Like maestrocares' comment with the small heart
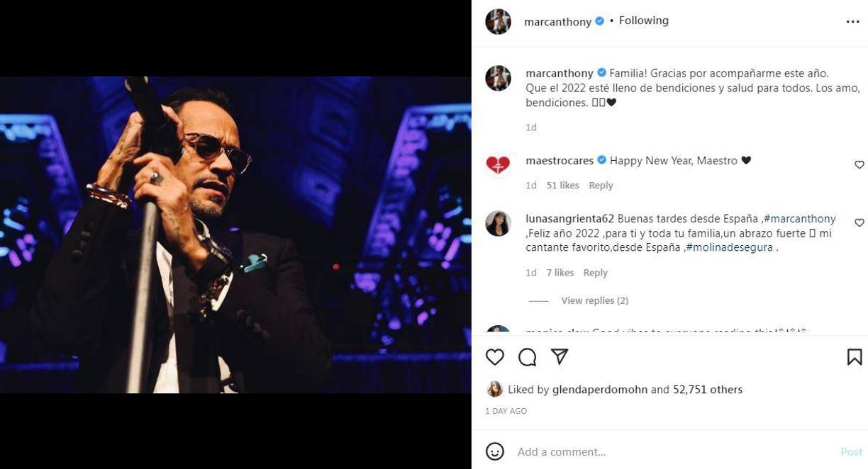This screenshot has height=469, width=868. [859, 164]
